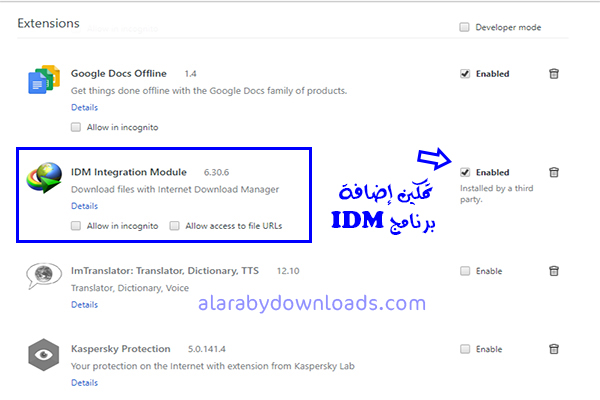Click IDM version number 6.30.6

(x=216, y=173)
